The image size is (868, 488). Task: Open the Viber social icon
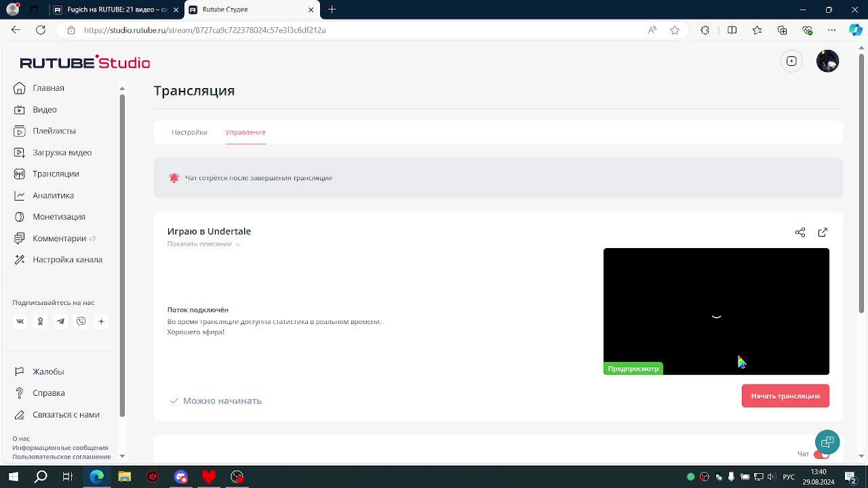click(x=81, y=321)
